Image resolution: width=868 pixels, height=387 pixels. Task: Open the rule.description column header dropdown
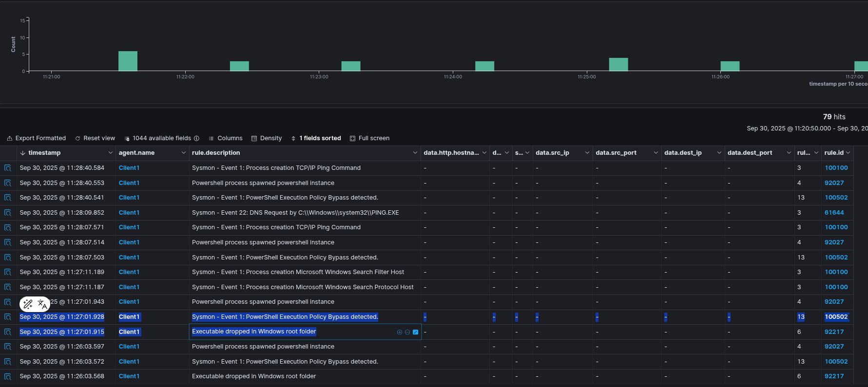click(x=415, y=153)
